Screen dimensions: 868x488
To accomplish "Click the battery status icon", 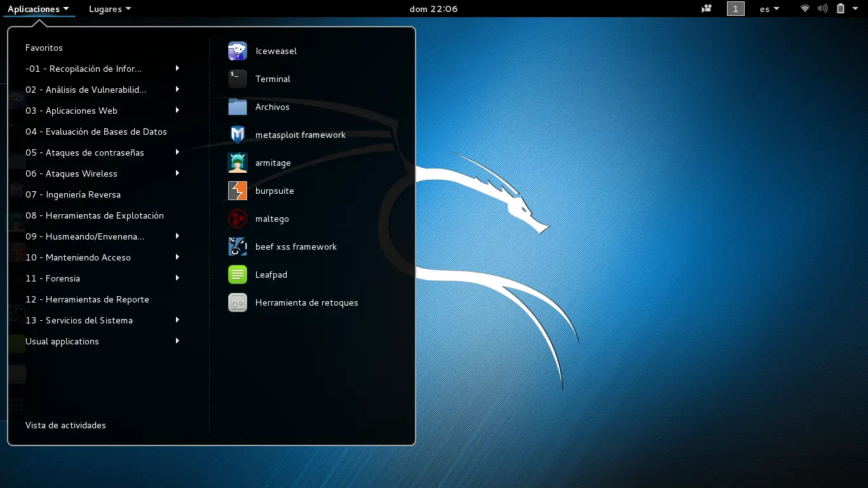I will (841, 9).
